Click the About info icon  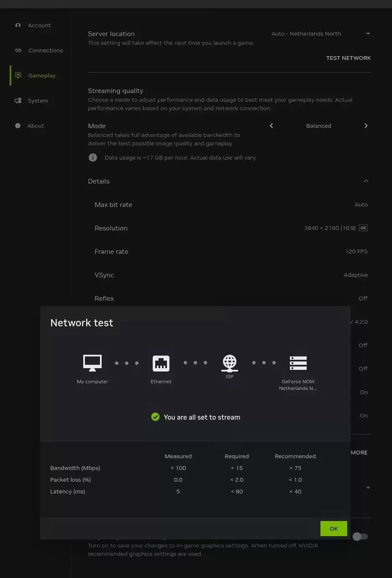pyautogui.click(x=18, y=126)
